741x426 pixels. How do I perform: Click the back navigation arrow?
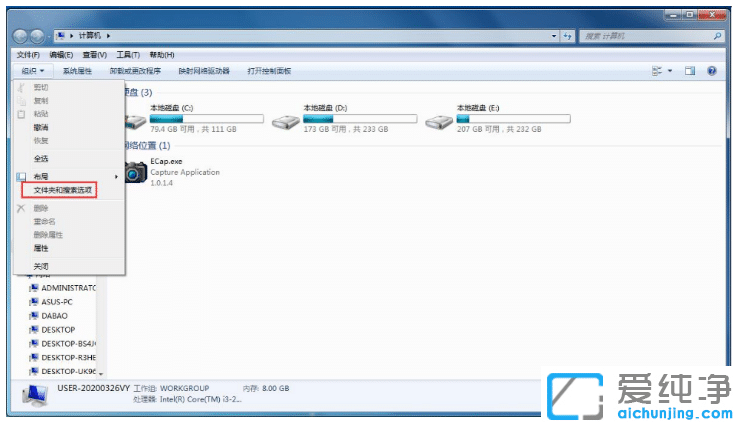pos(22,36)
